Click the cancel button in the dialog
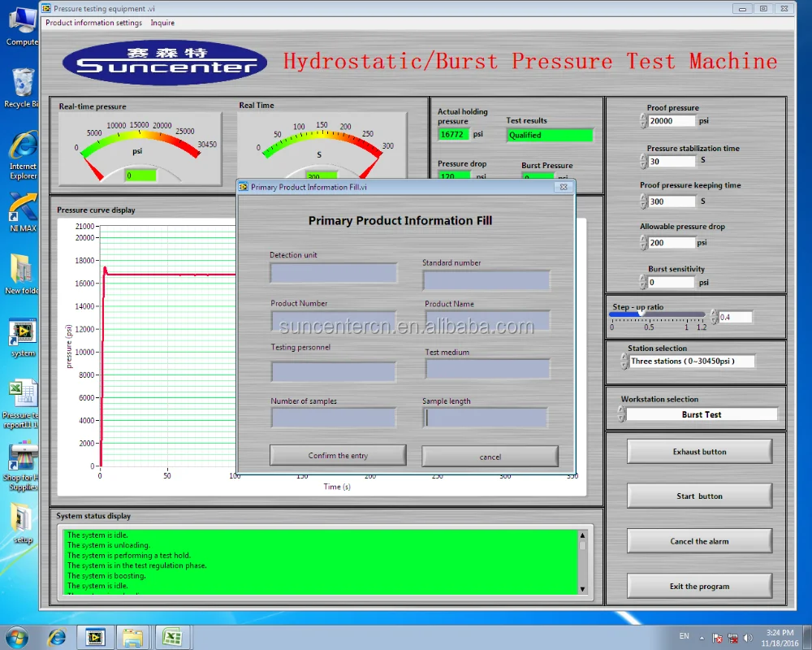 pos(490,457)
